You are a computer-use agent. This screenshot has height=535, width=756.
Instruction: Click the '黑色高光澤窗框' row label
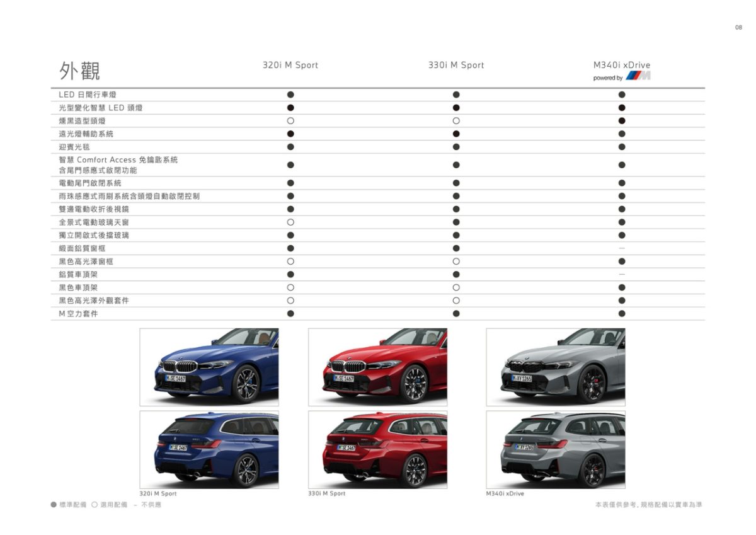tap(86, 261)
